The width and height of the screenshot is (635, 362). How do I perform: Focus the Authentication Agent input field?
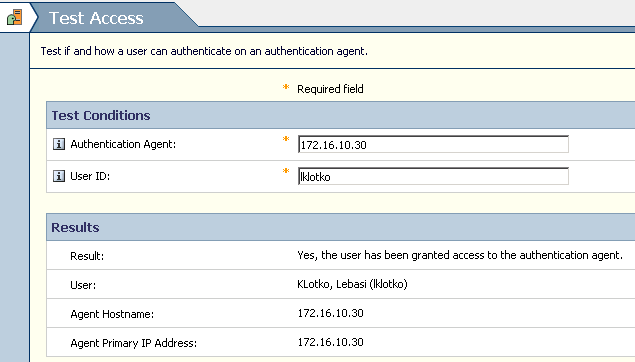click(433, 145)
